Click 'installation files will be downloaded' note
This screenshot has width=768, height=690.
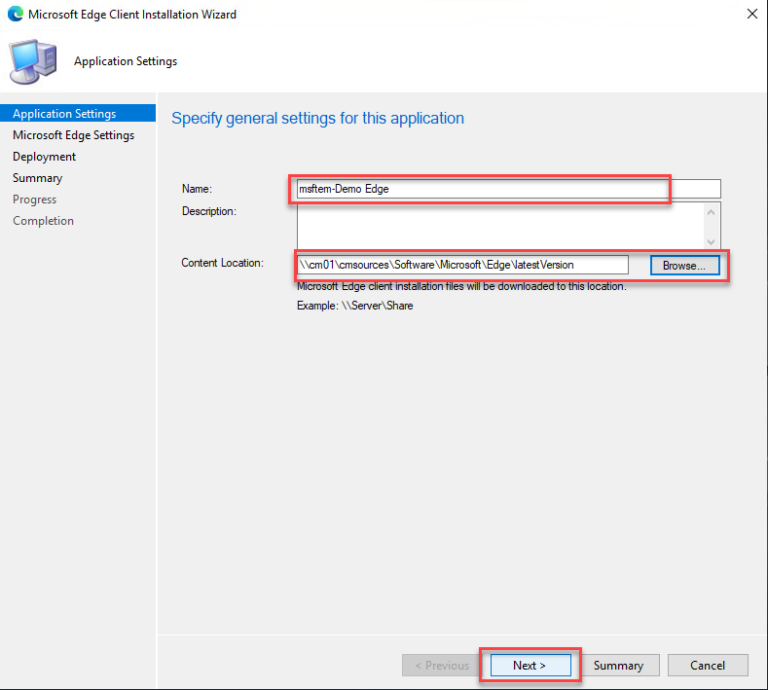pyautogui.click(x=462, y=286)
